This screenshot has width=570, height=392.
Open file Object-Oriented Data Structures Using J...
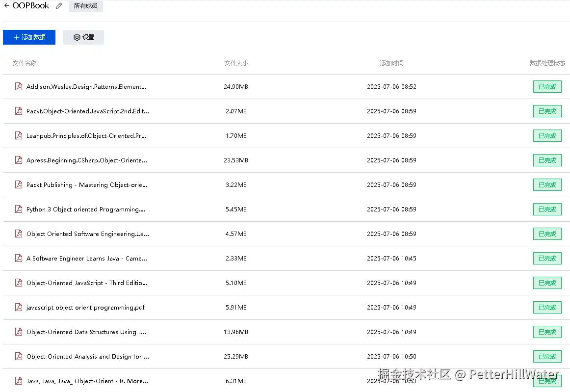point(86,332)
